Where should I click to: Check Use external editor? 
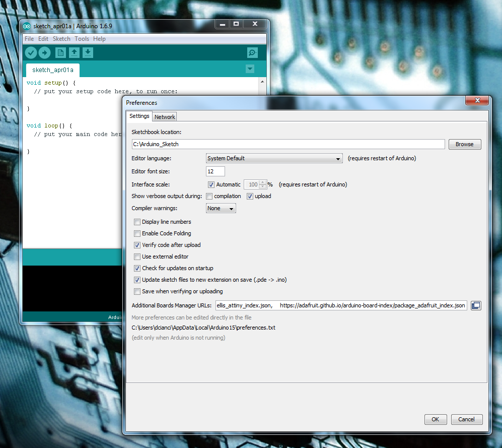137,257
